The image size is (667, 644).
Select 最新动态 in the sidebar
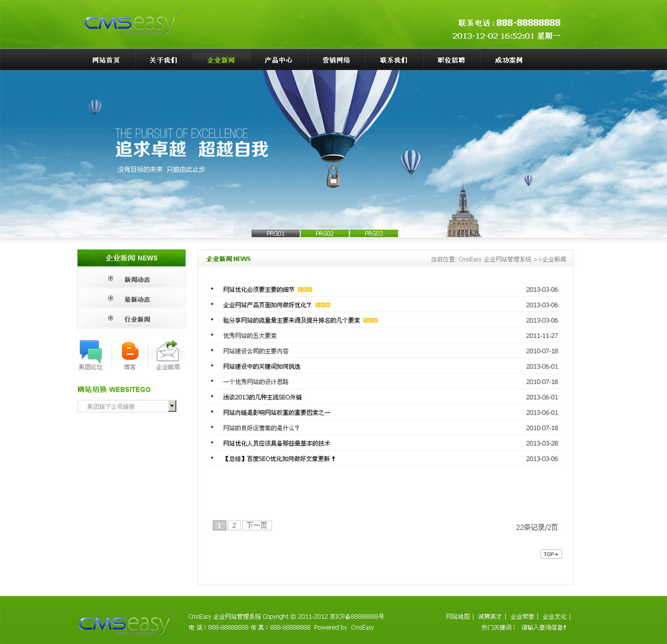pos(137,299)
